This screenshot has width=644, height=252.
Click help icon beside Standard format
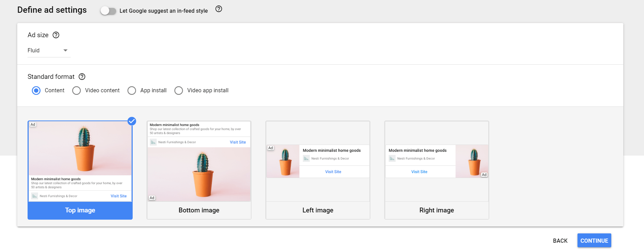point(82,77)
